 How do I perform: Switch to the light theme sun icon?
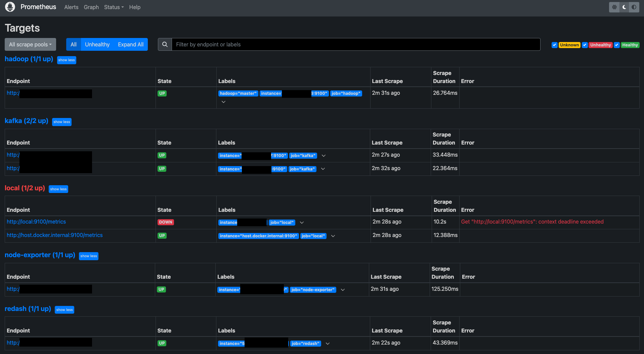pyautogui.click(x=614, y=7)
